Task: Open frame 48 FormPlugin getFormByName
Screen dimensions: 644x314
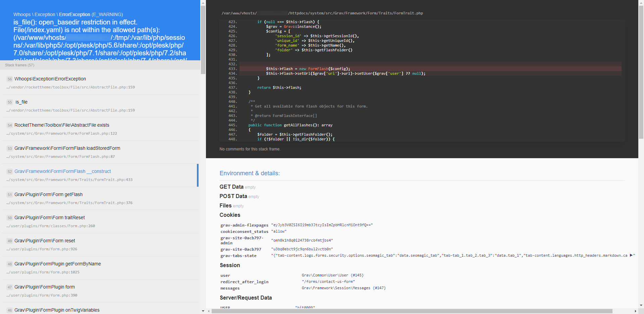Action: point(57,264)
